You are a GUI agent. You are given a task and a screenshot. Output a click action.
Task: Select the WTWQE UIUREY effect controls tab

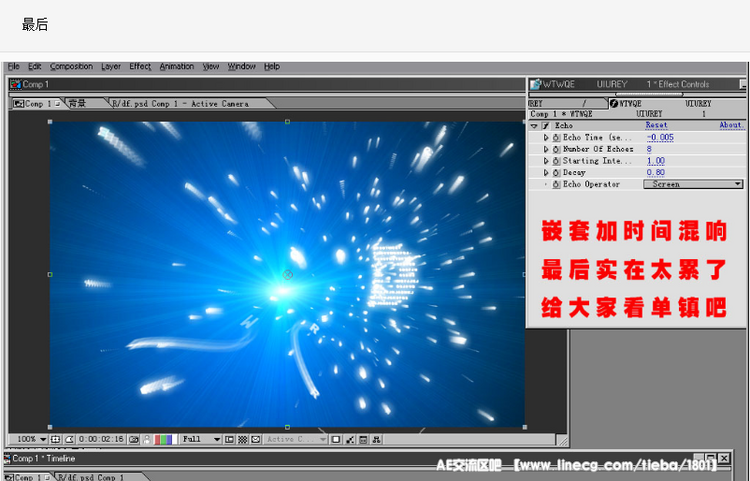click(675, 103)
